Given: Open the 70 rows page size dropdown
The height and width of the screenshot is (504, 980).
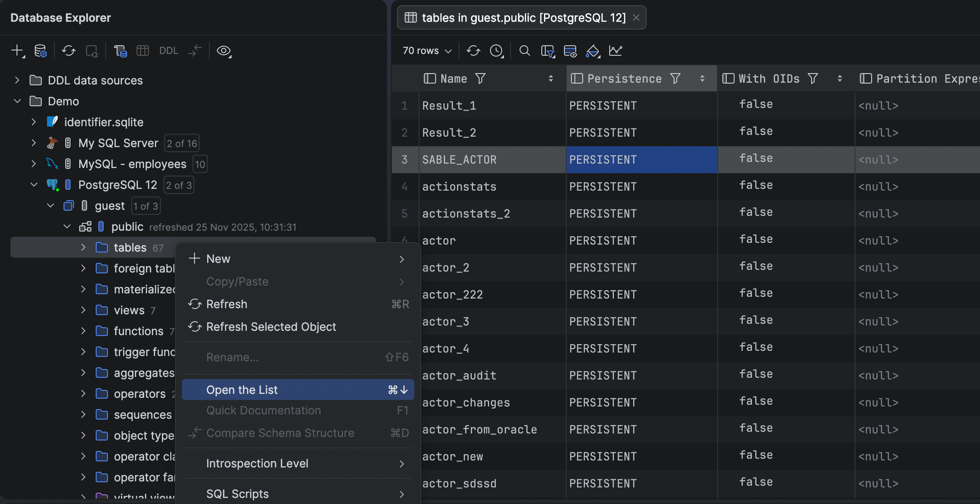Looking at the screenshot, I should pos(427,50).
